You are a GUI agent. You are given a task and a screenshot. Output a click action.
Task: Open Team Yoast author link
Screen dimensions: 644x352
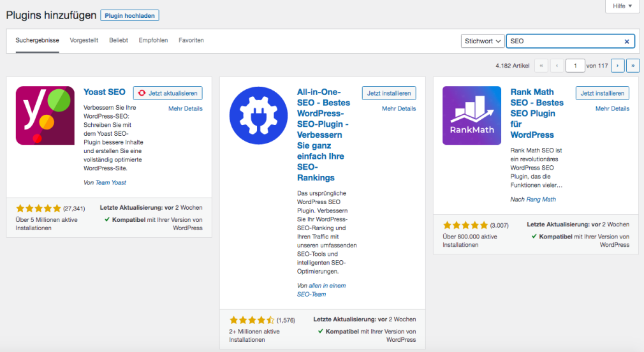point(110,182)
